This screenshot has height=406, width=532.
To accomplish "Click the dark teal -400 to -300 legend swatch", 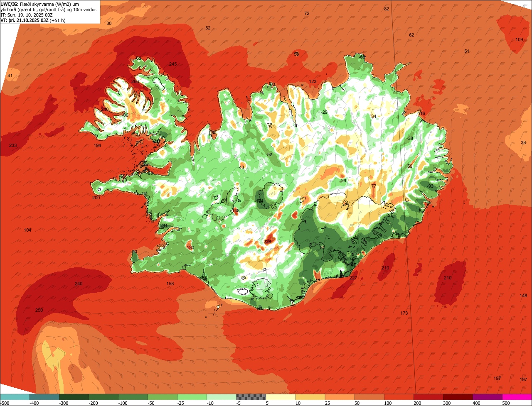I will (x=44, y=397).
